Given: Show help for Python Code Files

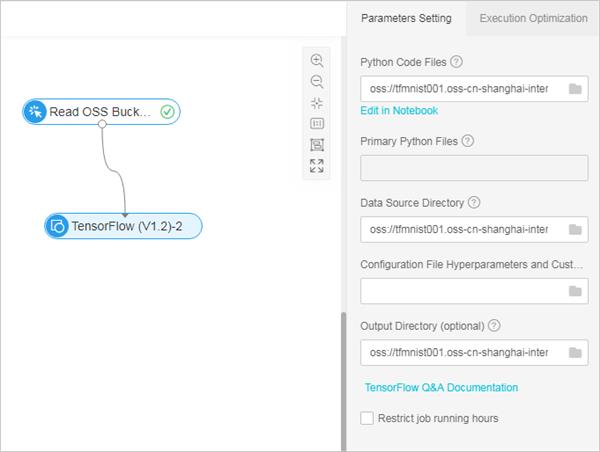Looking at the screenshot, I should pyautogui.click(x=457, y=63).
